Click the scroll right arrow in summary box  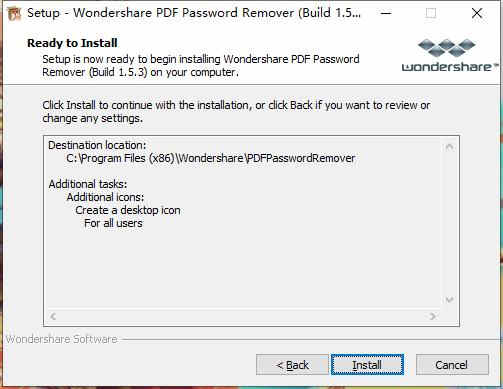[433, 316]
